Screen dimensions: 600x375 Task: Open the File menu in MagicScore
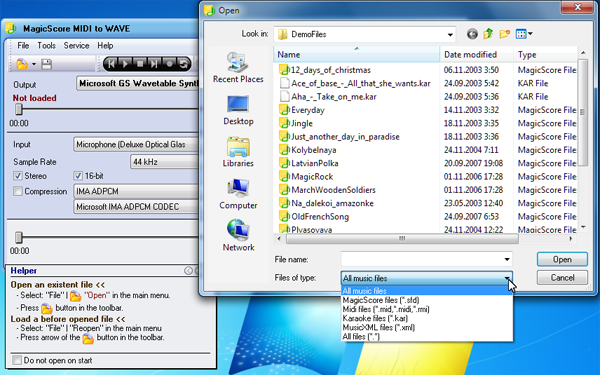pos(23,46)
